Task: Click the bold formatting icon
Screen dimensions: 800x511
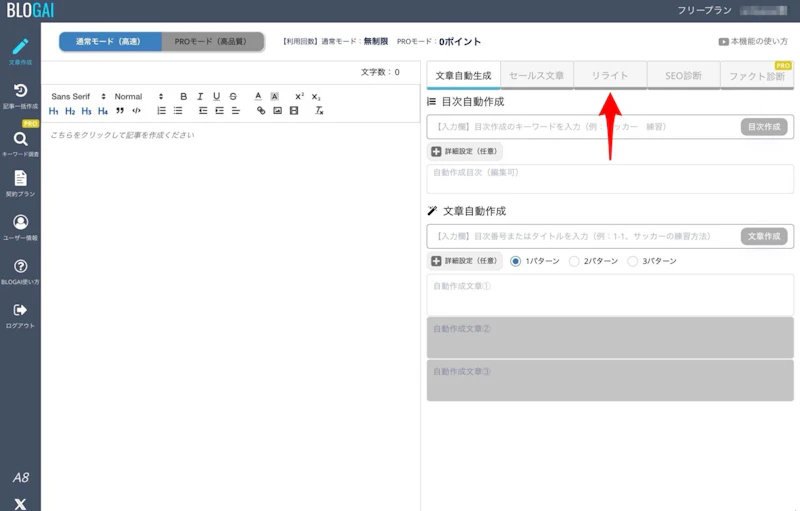Action: pos(183,96)
